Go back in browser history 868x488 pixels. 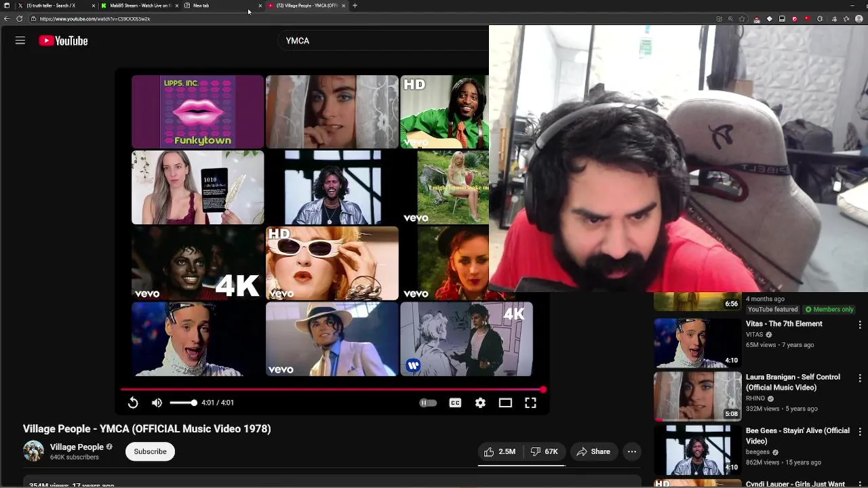(x=7, y=19)
